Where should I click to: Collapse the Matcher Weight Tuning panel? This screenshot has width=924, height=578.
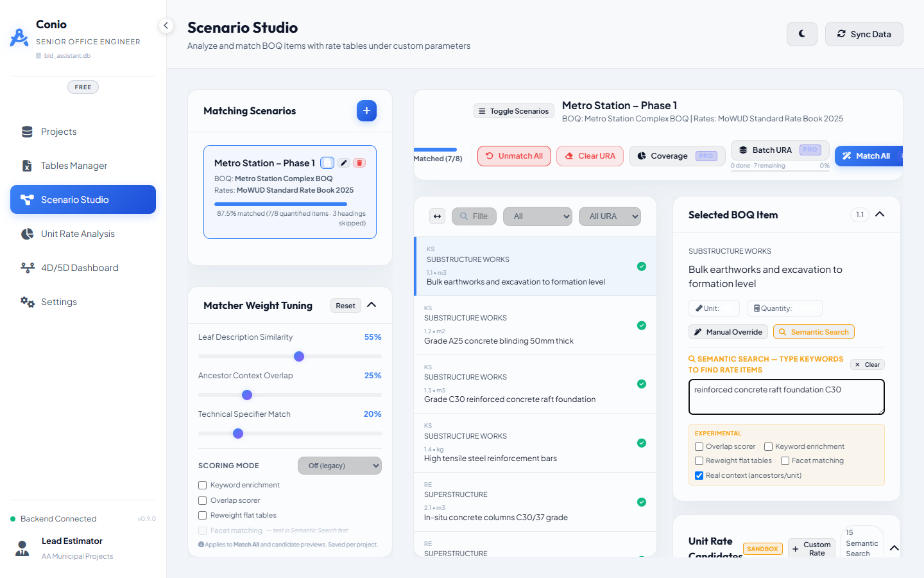coord(372,305)
